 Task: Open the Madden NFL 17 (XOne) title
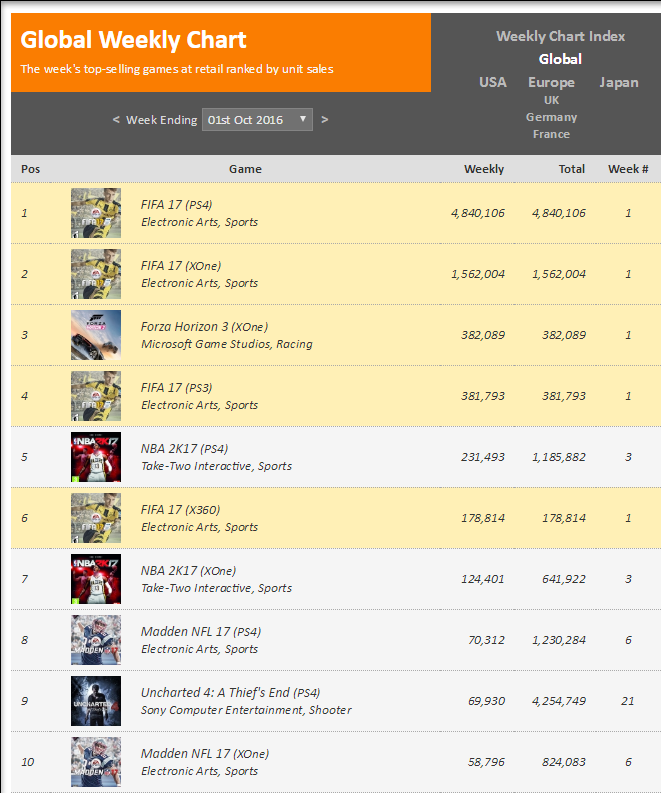pos(205,754)
